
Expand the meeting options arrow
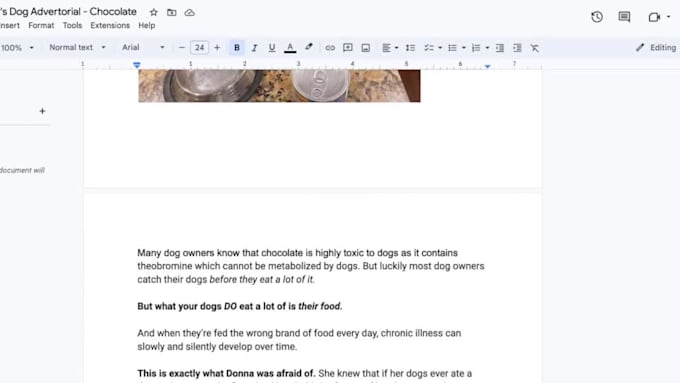(669, 17)
